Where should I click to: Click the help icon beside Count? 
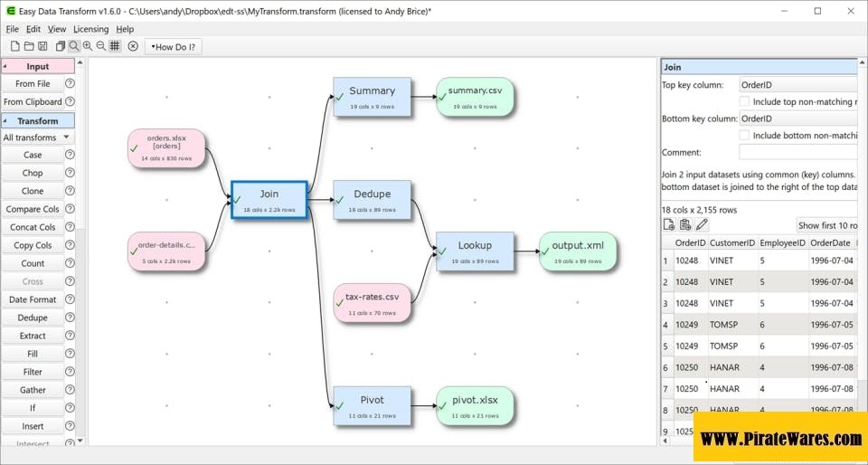coord(70,263)
